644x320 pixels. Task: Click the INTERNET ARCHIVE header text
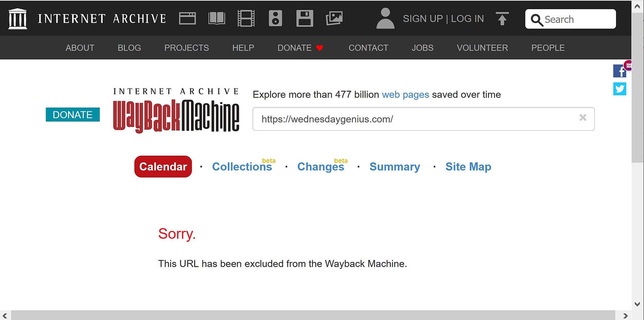pyautogui.click(x=102, y=19)
